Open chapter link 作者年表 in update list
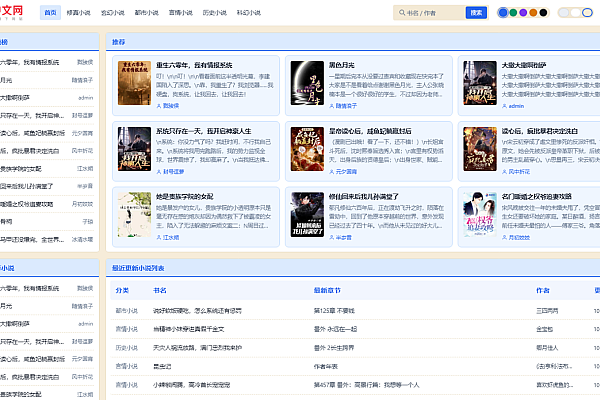Screen dimensions: 600x400 point(326,366)
